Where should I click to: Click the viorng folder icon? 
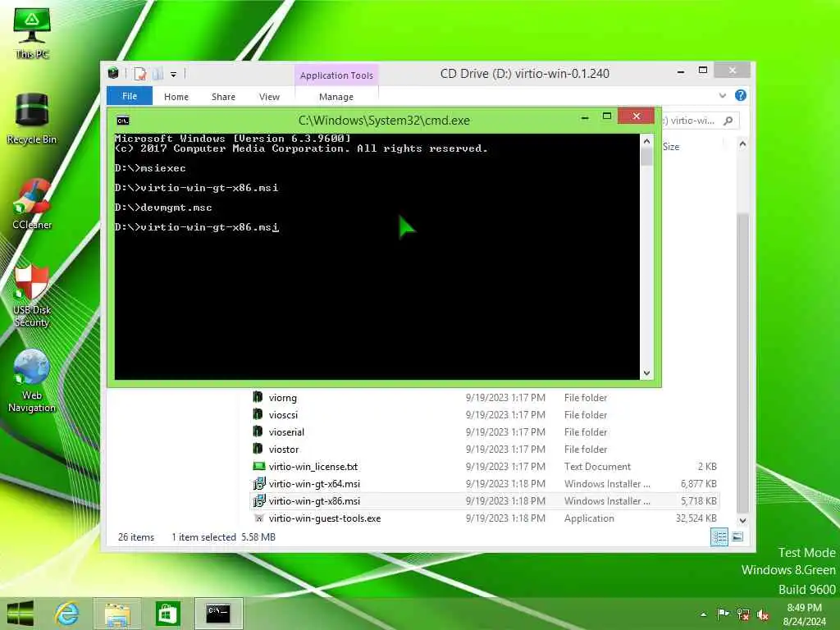258,397
